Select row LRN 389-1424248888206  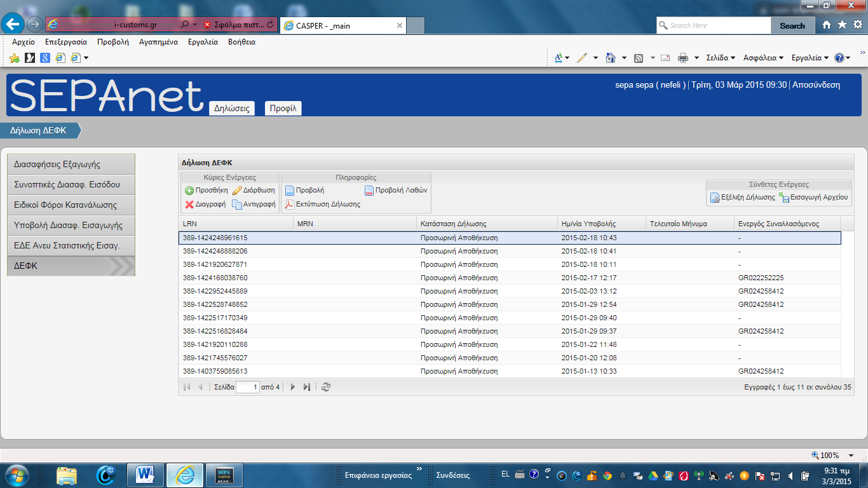click(x=510, y=251)
